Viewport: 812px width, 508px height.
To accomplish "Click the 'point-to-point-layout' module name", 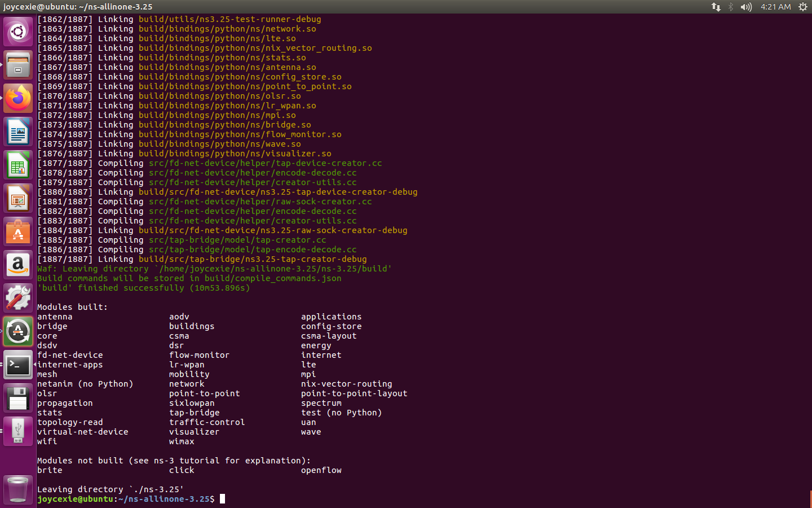I will click(x=354, y=393).
